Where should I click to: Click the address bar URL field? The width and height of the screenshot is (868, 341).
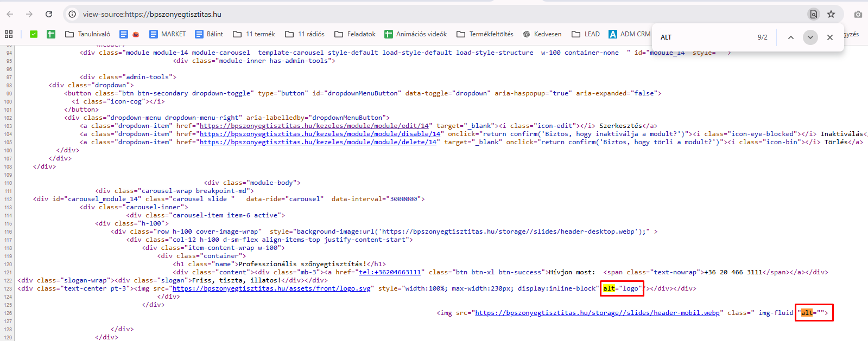click(434, 14)
